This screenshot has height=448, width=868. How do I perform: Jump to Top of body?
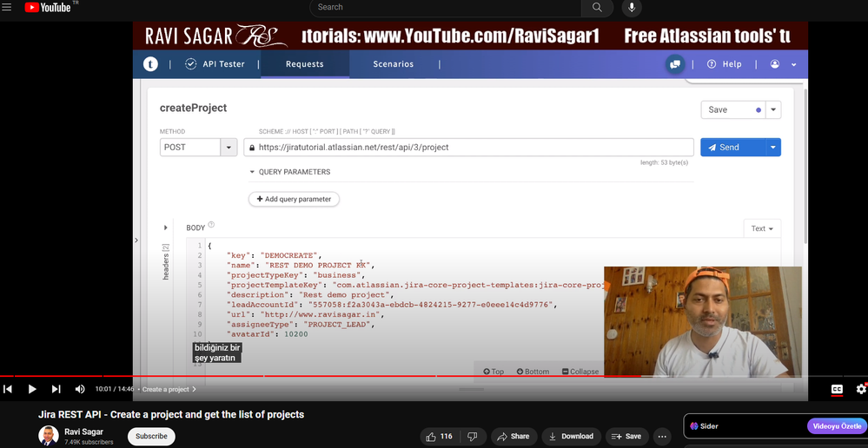coord(494,372)
